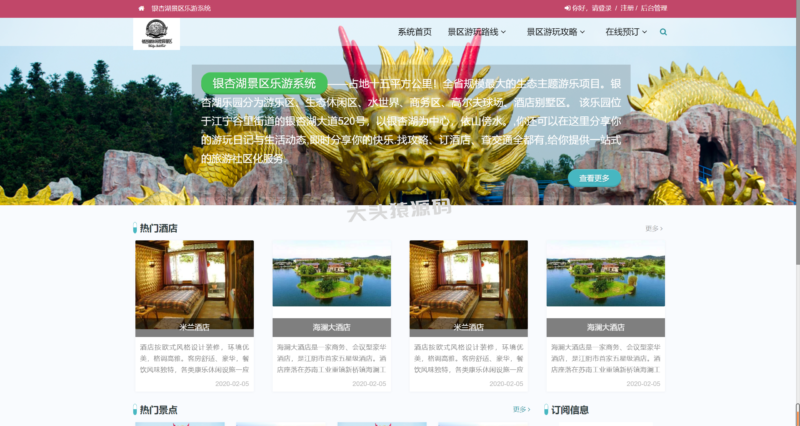Viewport: 800px width, 426px height.
Task: Open the 海澜大酒店 card beneath the 热门酒店 更多 link
Action: click(606, 316)
